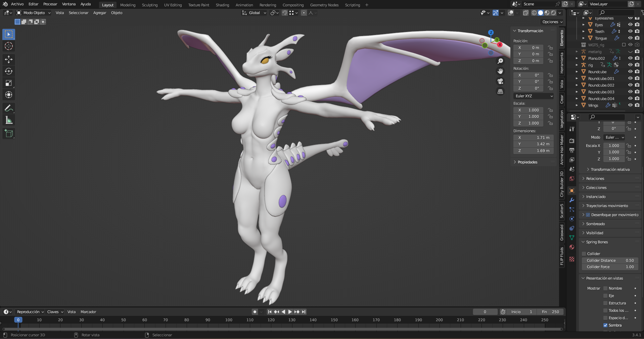
Task: Switch to the Geometry Nodes workspace tab
Action: coord(324,5)
